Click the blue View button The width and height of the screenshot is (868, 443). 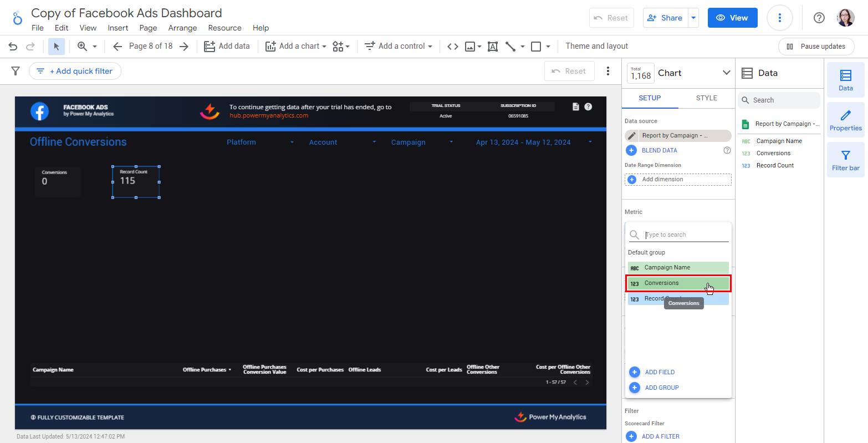pyautogui.click(x=732, y=18)
